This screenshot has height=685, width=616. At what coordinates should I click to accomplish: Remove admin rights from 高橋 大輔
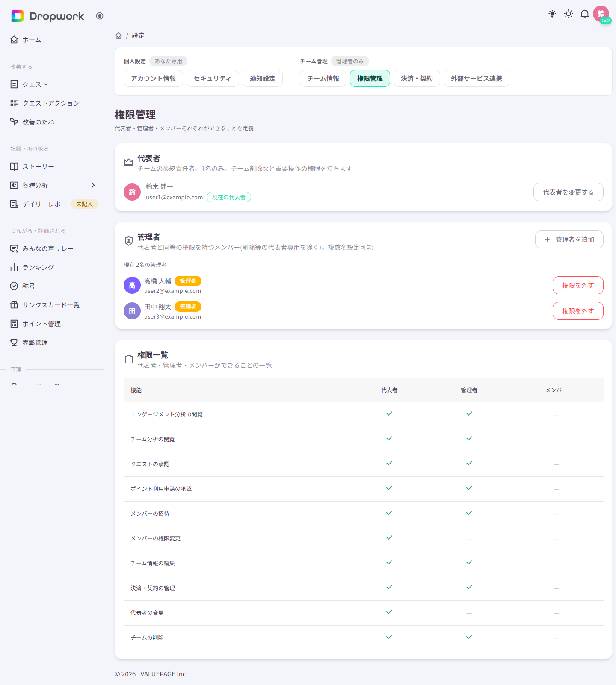tap(578, 285)
